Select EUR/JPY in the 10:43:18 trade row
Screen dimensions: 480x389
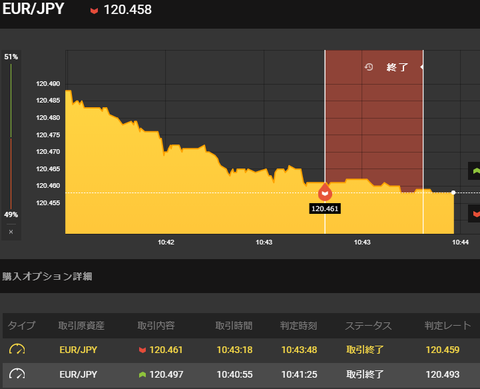[x=78, y=350]
